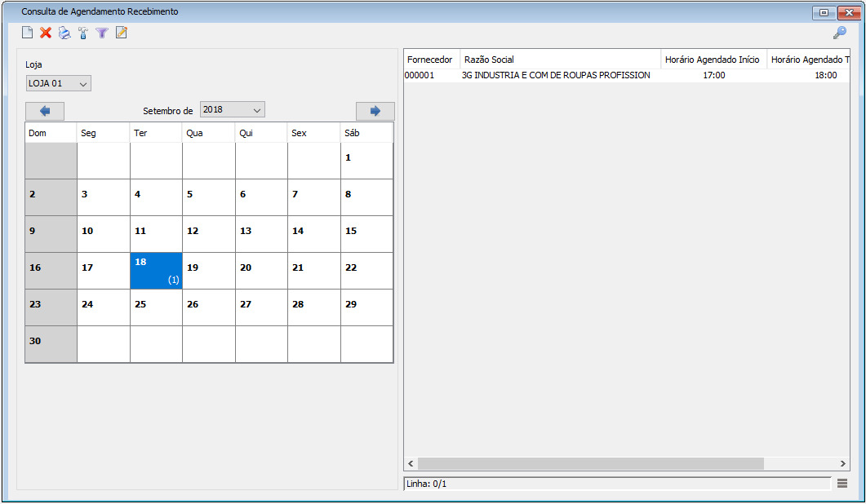Sort by Razão Social column header

pyautogui.click(x=560, y=60)
